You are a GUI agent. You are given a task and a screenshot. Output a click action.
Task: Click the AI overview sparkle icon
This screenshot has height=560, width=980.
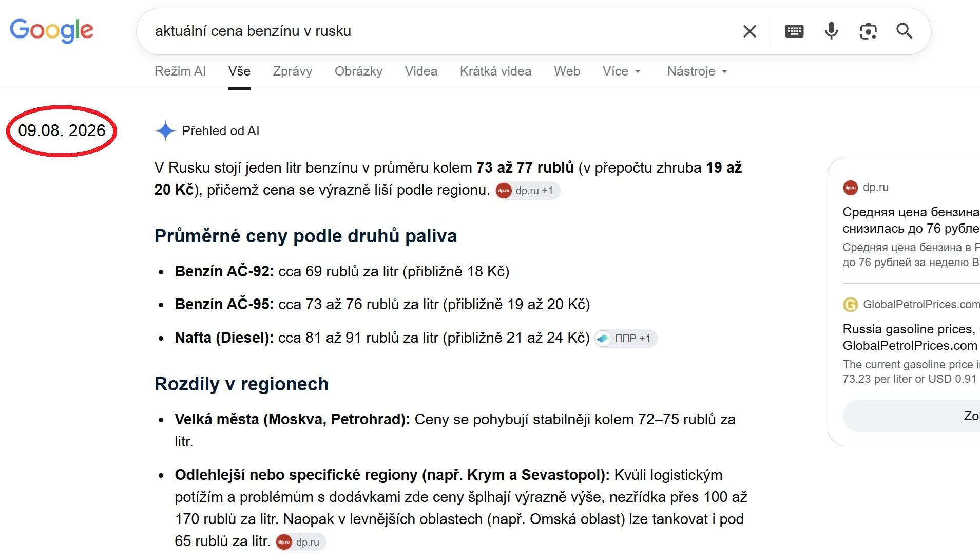coord(165,131)
